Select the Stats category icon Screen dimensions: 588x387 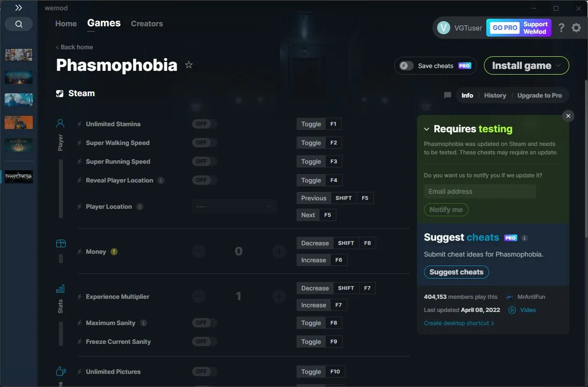coord(60,288)
